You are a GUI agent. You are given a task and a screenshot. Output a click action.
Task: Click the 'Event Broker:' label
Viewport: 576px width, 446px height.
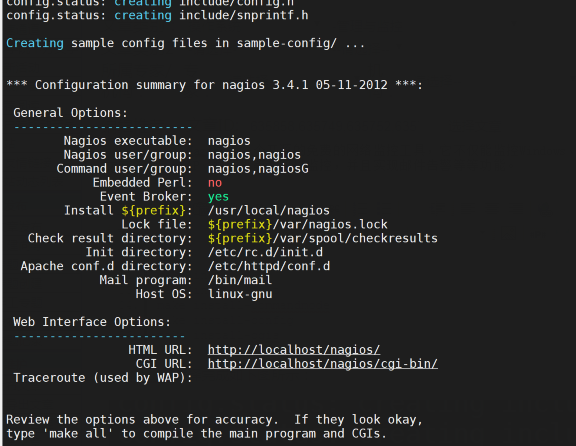[x=146, y=197]
